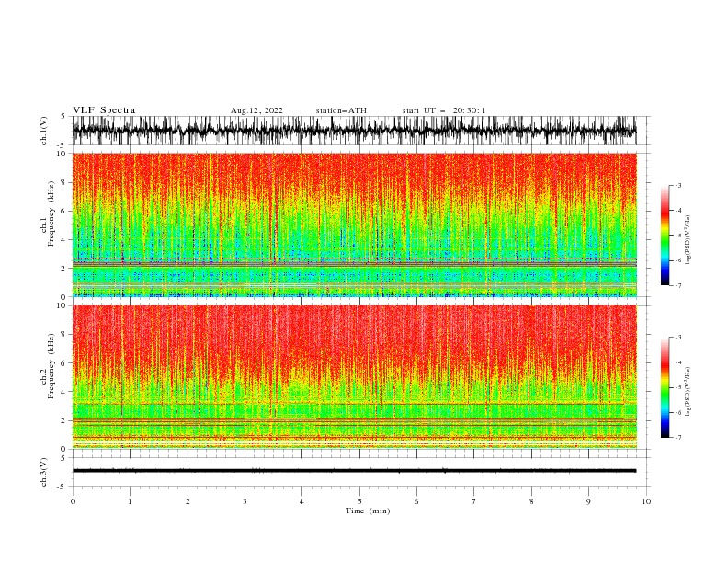Click the "0" tick on the time axis
The height and width of the screenshot is (563, 728).
pyautogui.click(x=73, y=501)
